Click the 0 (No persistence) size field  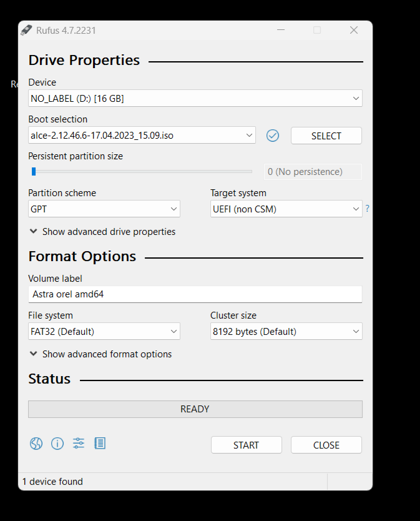point(313,172)
